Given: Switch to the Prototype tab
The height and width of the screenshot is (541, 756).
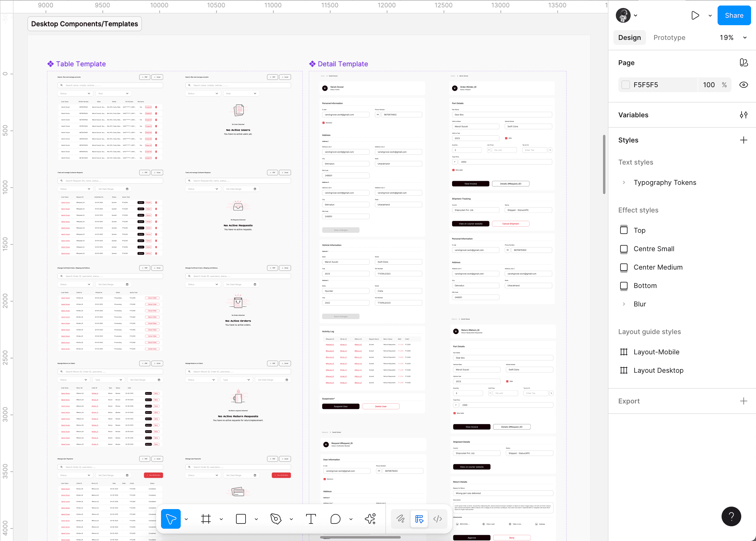Looking at the screenshot, I should tap(669, 38).
